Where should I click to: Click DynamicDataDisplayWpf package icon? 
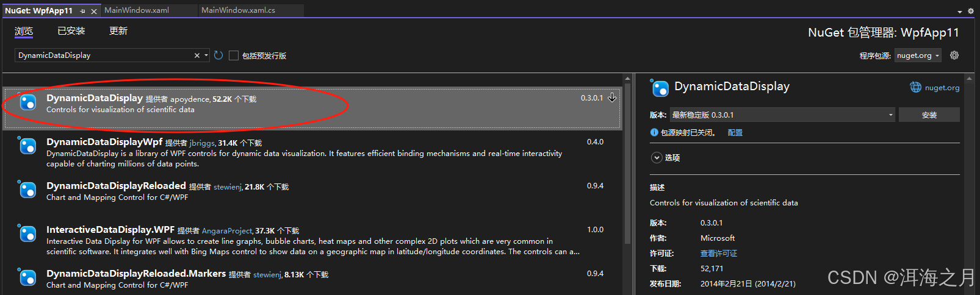[27, 146]
